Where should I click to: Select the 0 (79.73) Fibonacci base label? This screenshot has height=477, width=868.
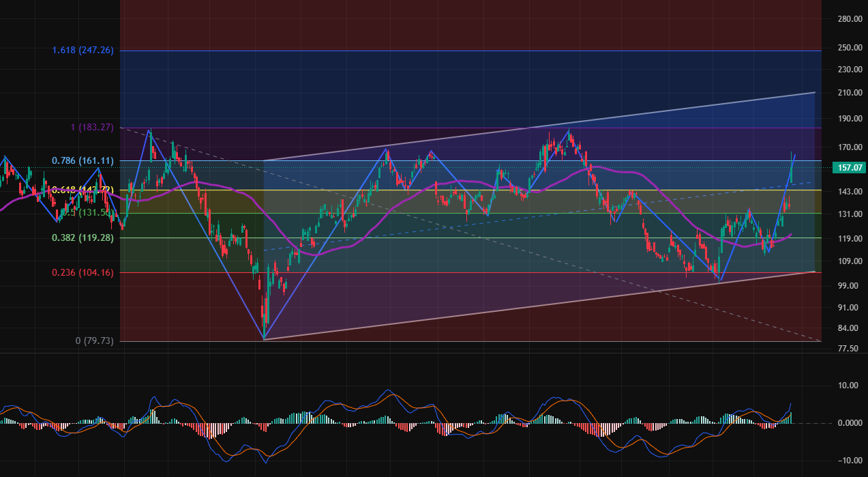(94, 341)
